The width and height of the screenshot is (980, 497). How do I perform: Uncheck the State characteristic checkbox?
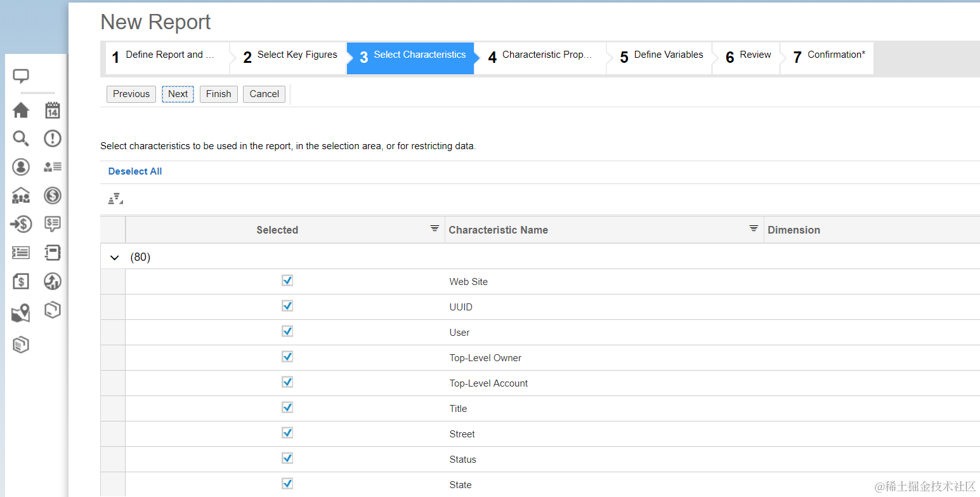coord(287,484)
